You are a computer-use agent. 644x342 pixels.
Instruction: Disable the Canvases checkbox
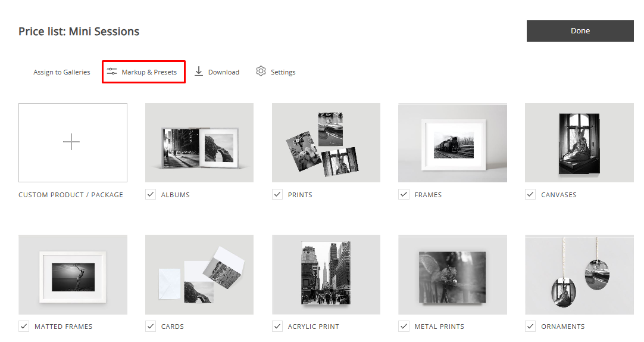pyautogui.click(x=530, y=194)
